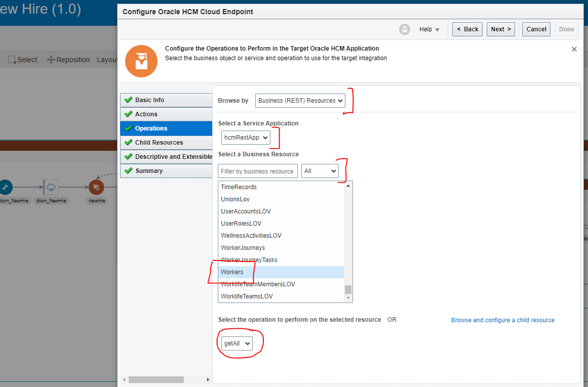Click the Layout option in canvas toolbar

pyautogui.click(x=106, y=60)
